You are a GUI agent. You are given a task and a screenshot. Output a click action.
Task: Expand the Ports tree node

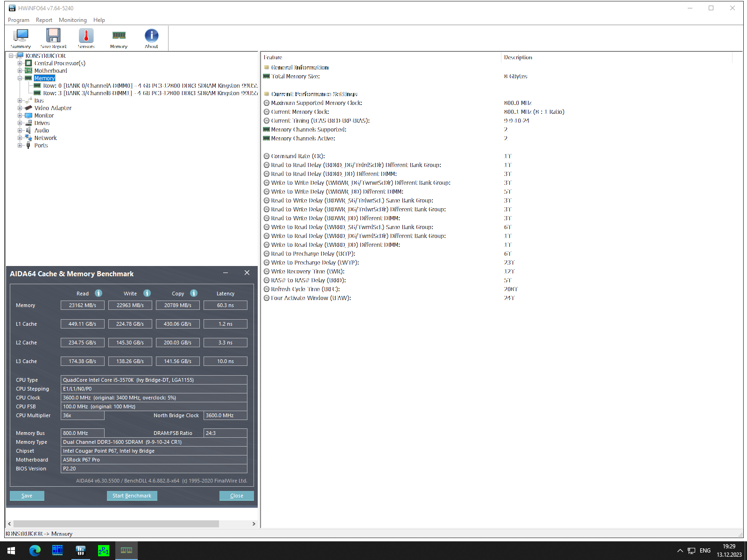pyautogui.click(x=20, y=145)
